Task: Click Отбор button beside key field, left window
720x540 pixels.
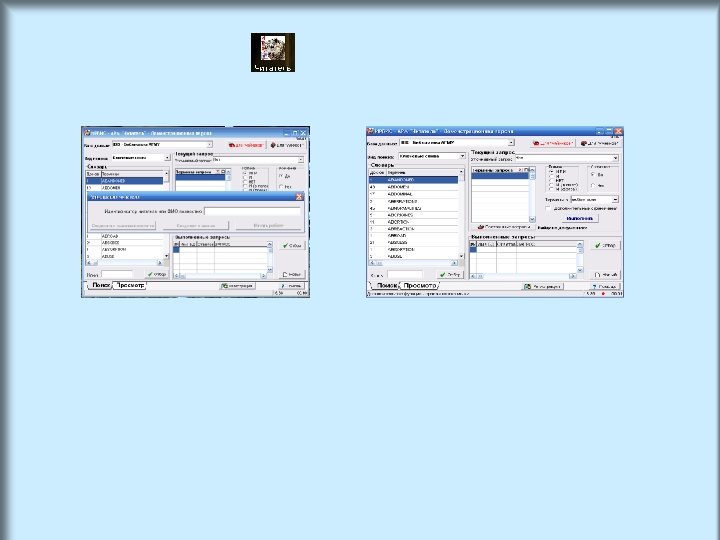Action: [x=157, y=275]
